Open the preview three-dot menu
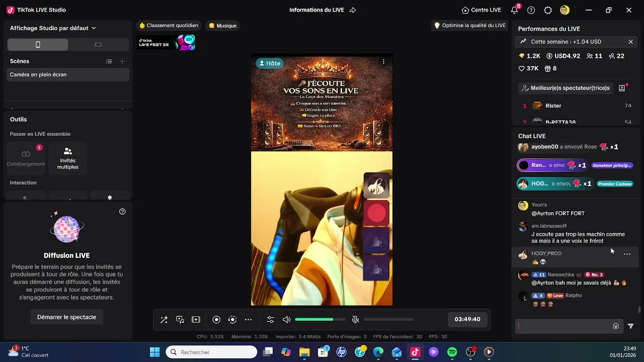Screen dimensions: 644x362 point(383,62)
